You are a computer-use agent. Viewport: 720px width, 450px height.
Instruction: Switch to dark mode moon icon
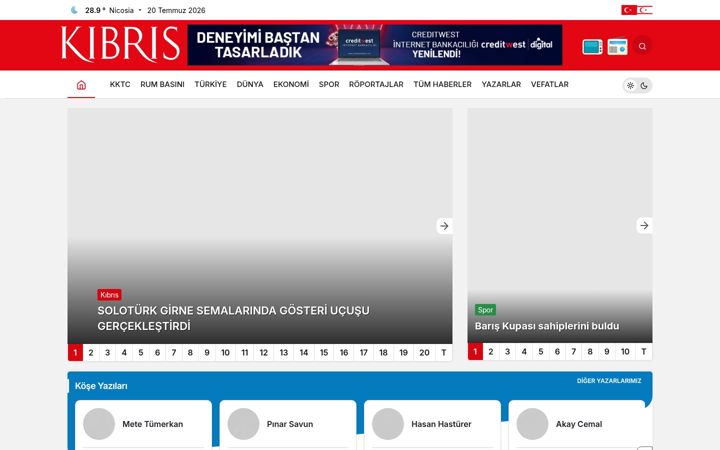pyautogui.click(x=644, y=85)
